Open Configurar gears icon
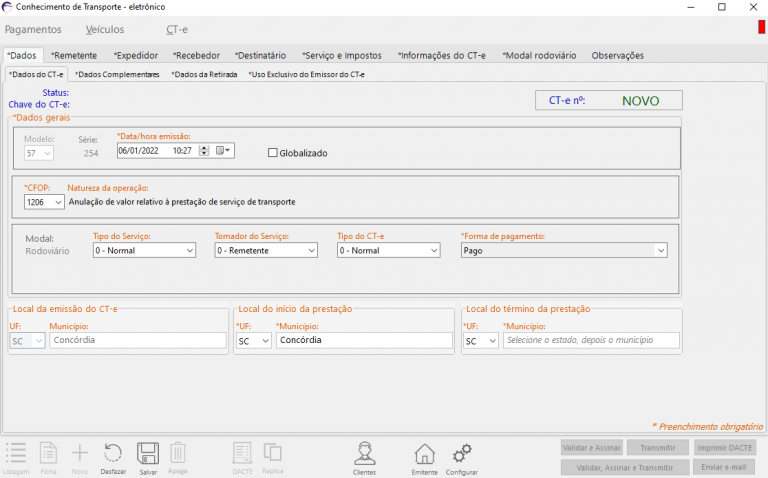 coord(461,454)
